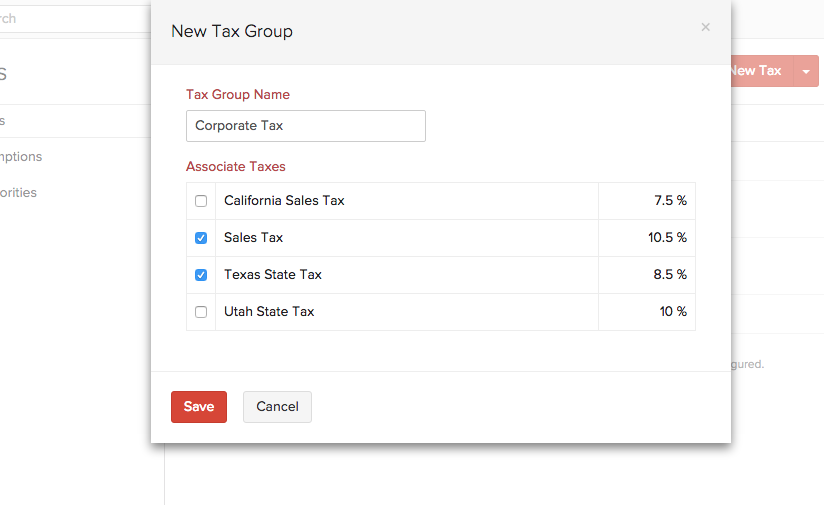Deselect the Texas State Tax checkbox

201,275
